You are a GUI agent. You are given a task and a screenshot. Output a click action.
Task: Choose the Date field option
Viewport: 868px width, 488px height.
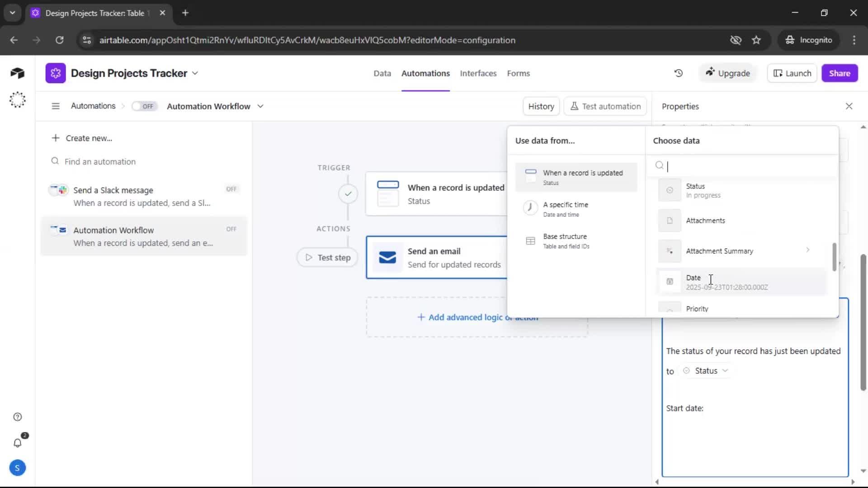(x=741, y=282)
